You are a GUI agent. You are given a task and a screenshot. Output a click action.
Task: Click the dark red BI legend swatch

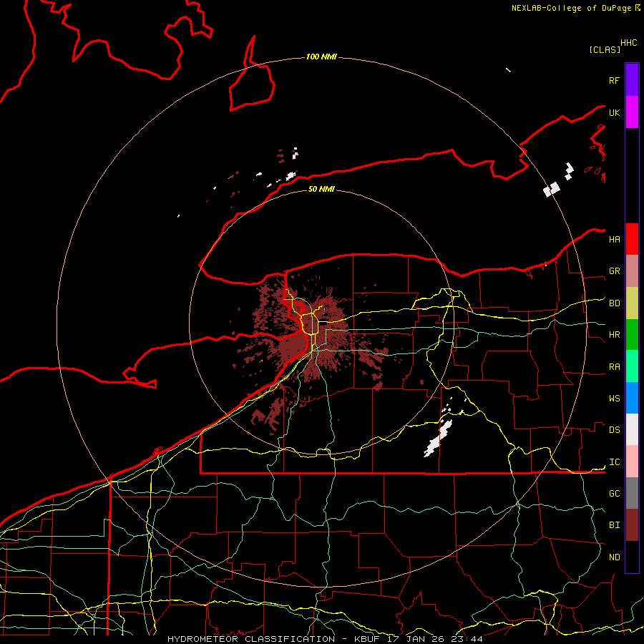(632, 525)
